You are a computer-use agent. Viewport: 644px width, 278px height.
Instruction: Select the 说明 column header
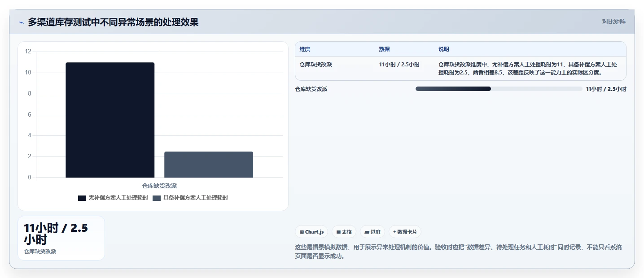click(443, 49)
